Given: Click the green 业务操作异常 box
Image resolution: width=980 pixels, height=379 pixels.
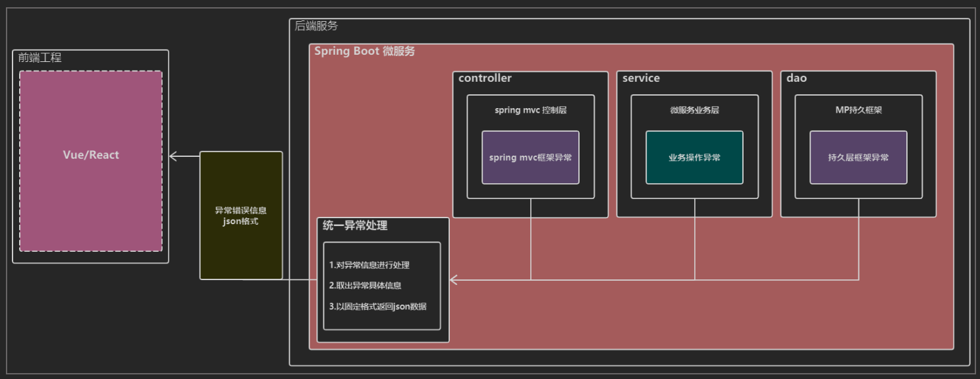Looking at the screenshot, I should coord(694,158).
